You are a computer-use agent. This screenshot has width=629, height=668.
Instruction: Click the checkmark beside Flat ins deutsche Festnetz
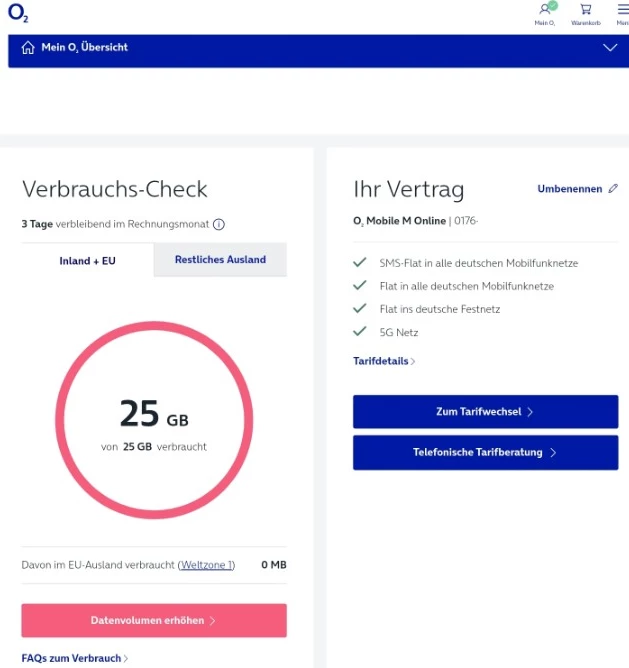(x=360, y=308)
